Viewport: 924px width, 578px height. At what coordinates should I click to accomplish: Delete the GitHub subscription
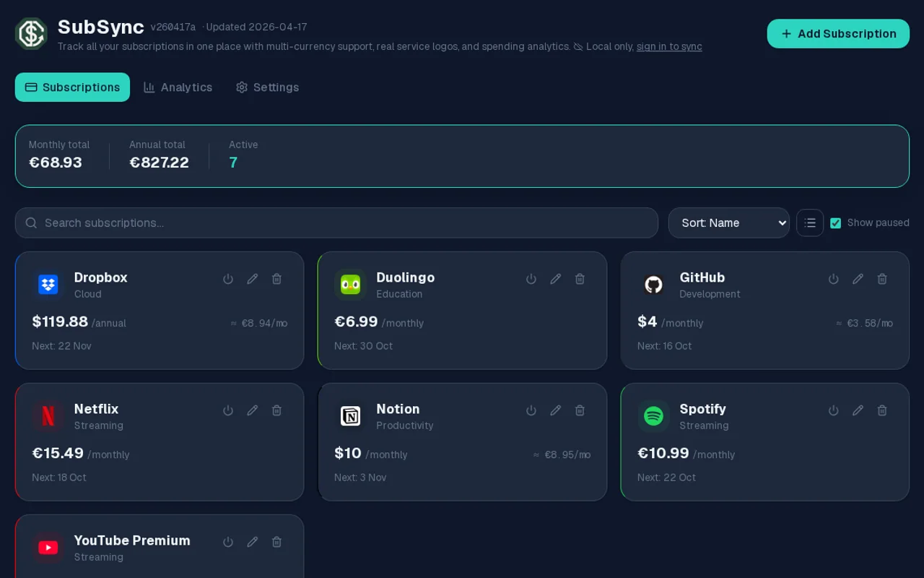click(x=882, y=279)
